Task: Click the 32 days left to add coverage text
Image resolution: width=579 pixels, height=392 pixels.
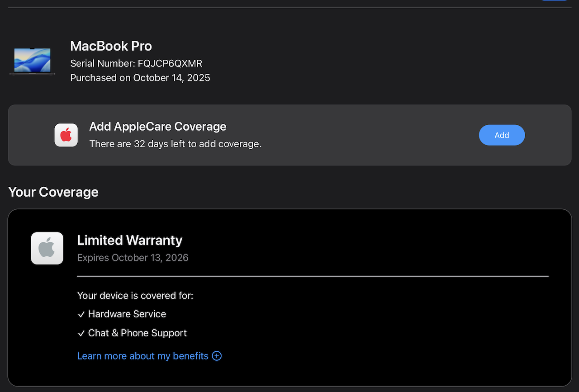Action: (x=175, y=144)
